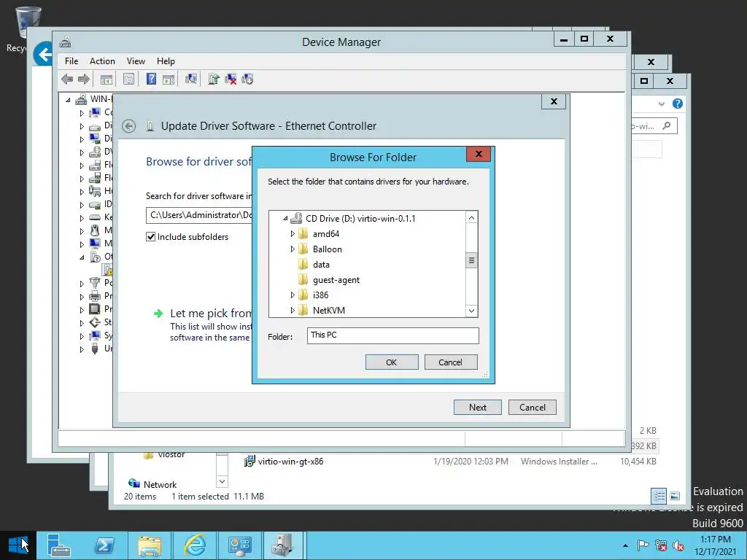Image resolution: width=747 pixels, height=560 pixels.
Task: Click Scan for hardware changes toolbar icon
Action: tap(191, 79)
